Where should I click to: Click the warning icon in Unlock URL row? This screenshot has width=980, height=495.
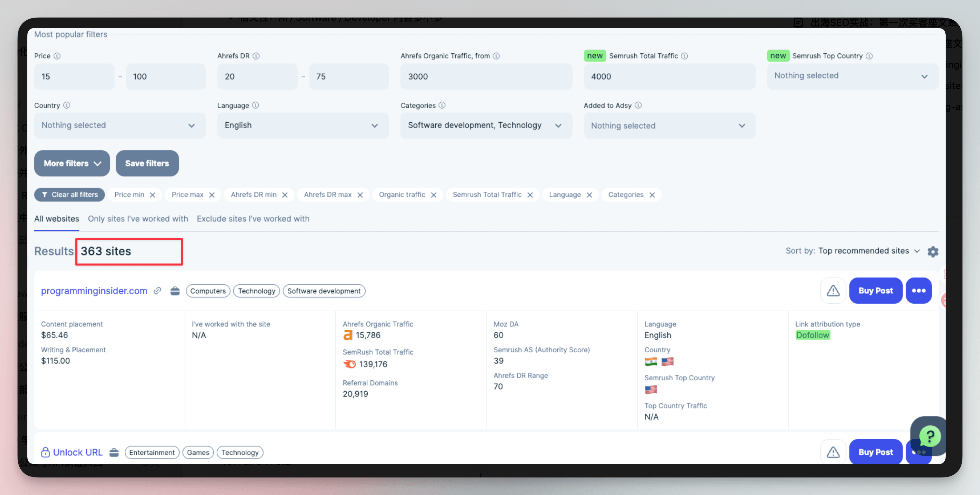click(833, 452)
